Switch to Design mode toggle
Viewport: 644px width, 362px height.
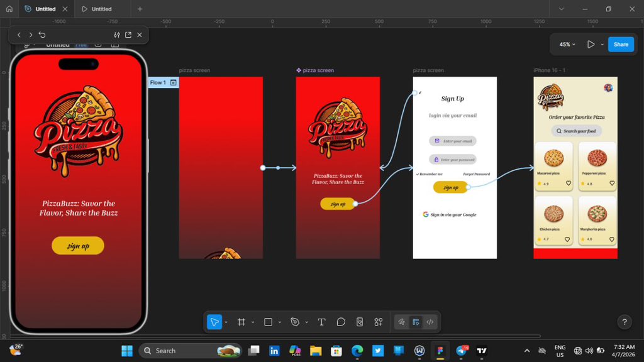[416, 322]
